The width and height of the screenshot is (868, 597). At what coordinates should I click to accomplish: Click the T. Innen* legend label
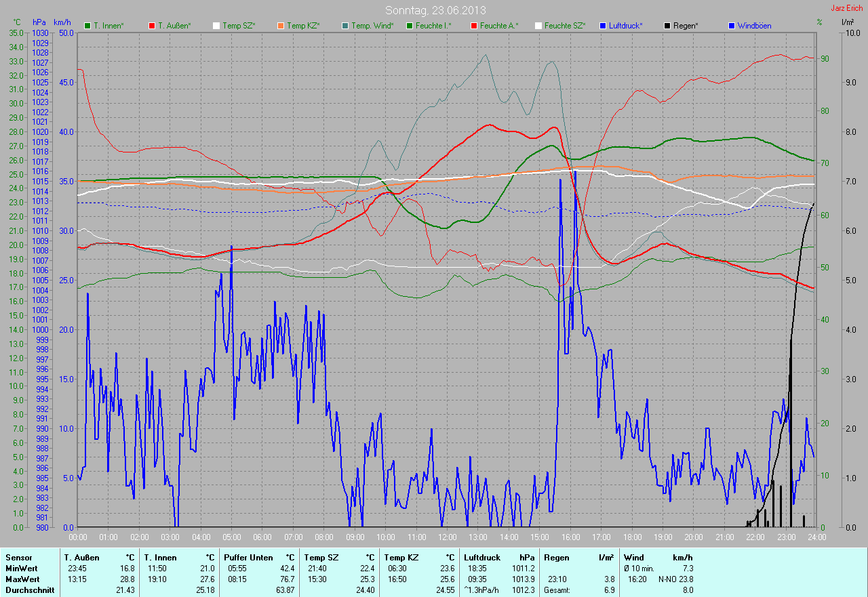108,26
